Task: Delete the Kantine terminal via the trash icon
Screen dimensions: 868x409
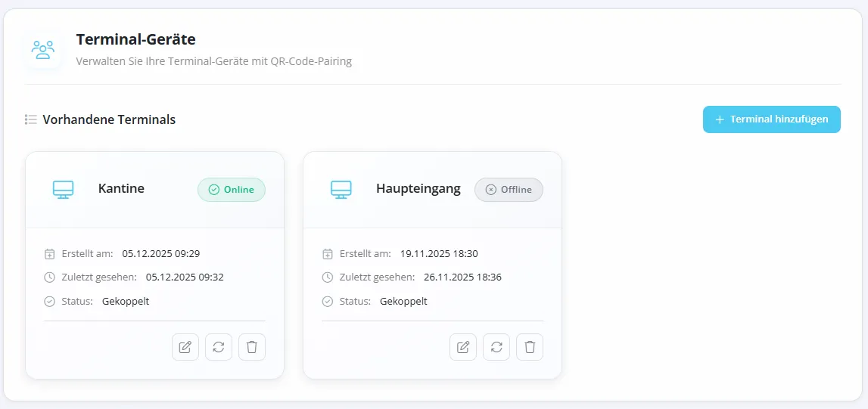Action: (x=252, y=347)
